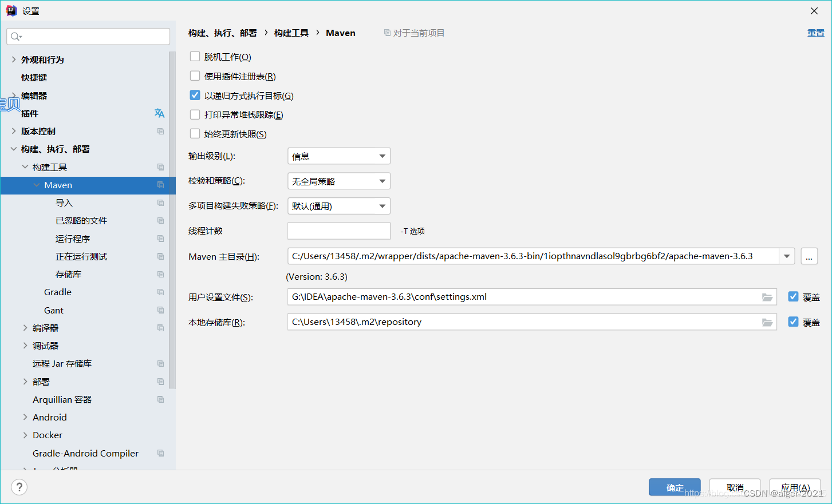Image resolution: width=832 pixels, height=504 pixels.
Task: Click project-level icon next to 部署
Action: click(x=161, y=382)
